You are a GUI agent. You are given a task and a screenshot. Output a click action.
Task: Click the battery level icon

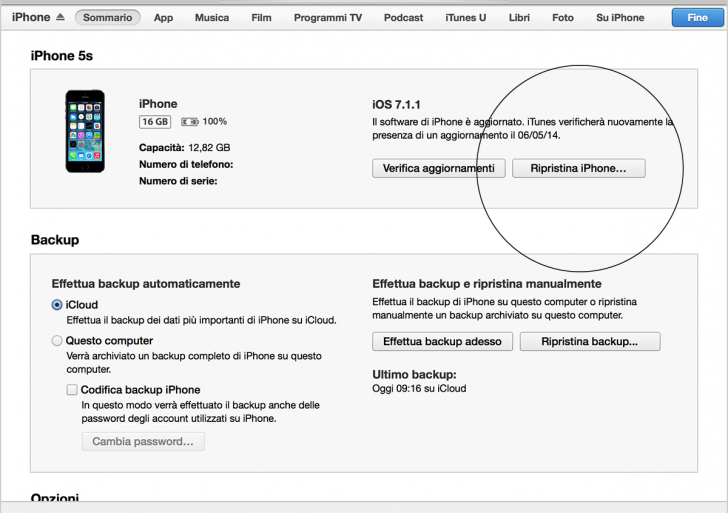(188, 122)
